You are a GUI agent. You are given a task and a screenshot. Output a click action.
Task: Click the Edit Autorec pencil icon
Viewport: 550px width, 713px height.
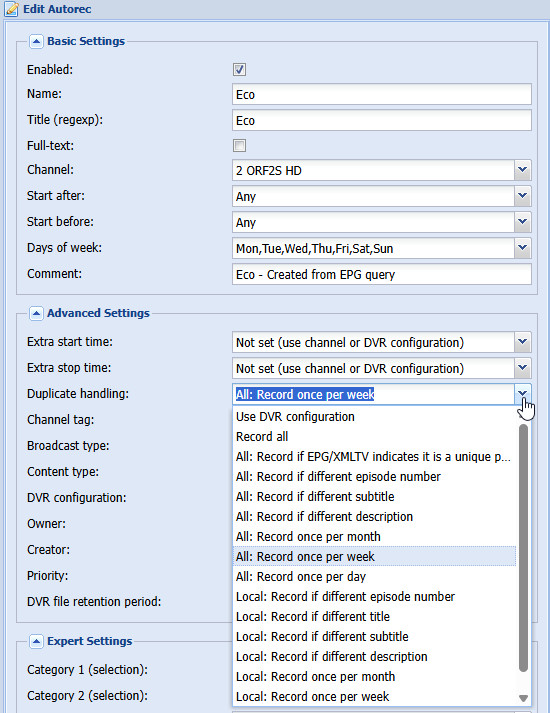[x=11, y=9]
